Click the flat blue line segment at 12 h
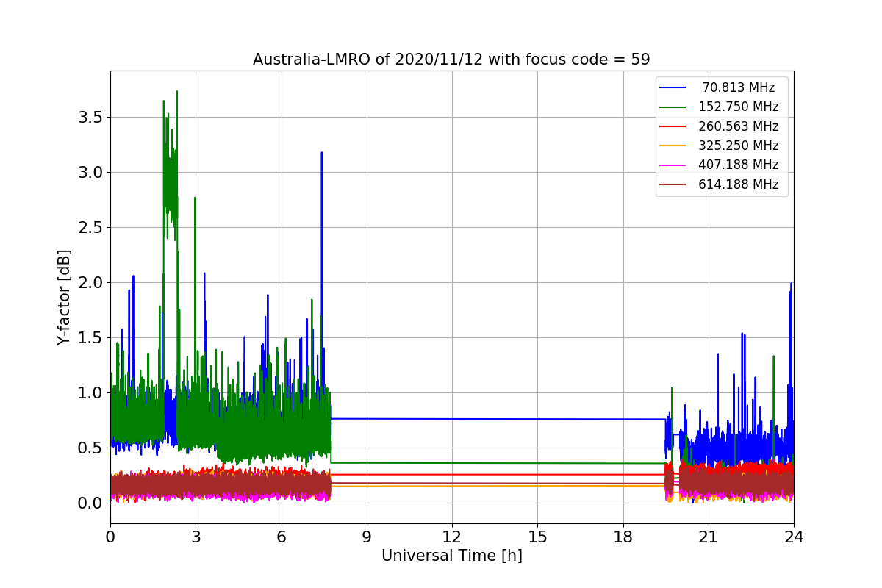This screenshot has height=588, width=882. pos(451,419)
